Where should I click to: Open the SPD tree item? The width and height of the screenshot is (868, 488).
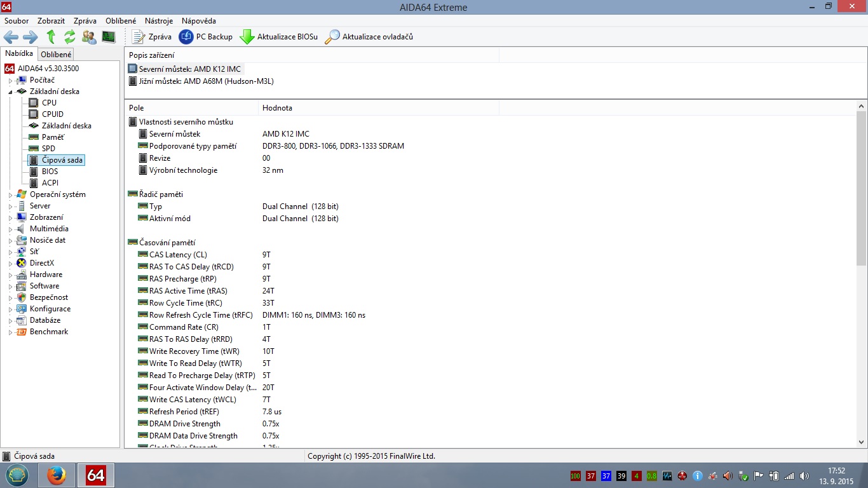(48, 149)
